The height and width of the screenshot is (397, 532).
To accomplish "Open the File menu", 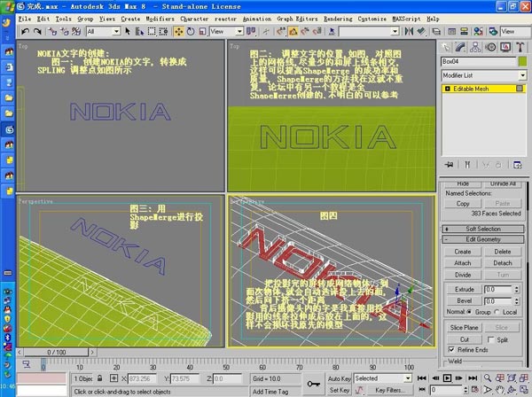I will [x=25, y=19].
